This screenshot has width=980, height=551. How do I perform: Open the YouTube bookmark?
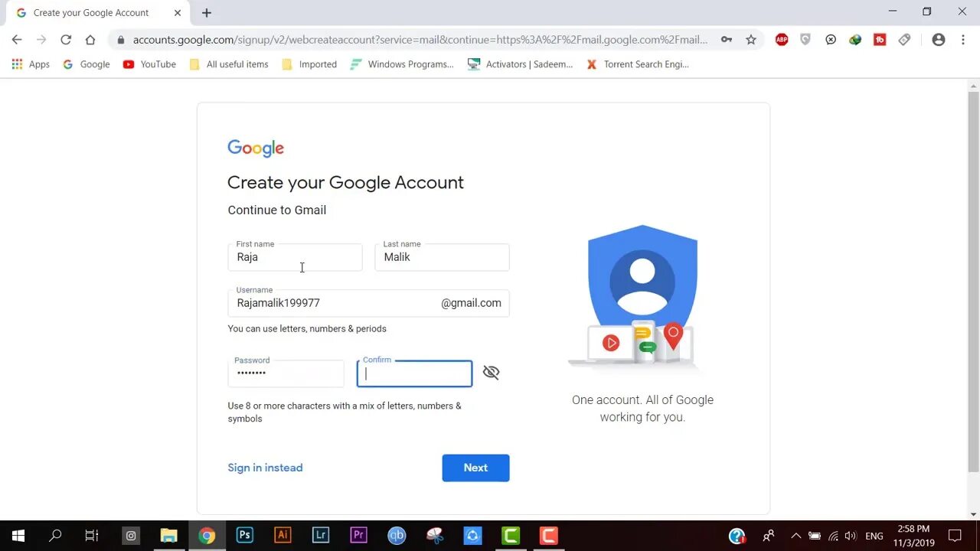point(149,64)
